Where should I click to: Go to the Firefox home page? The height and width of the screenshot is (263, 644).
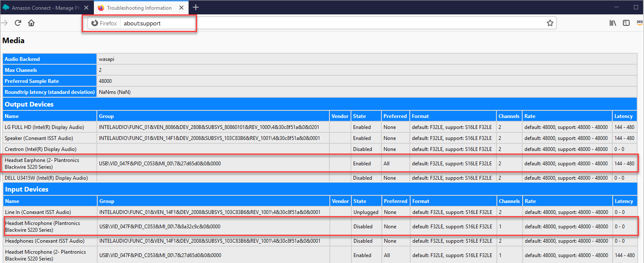31,23
